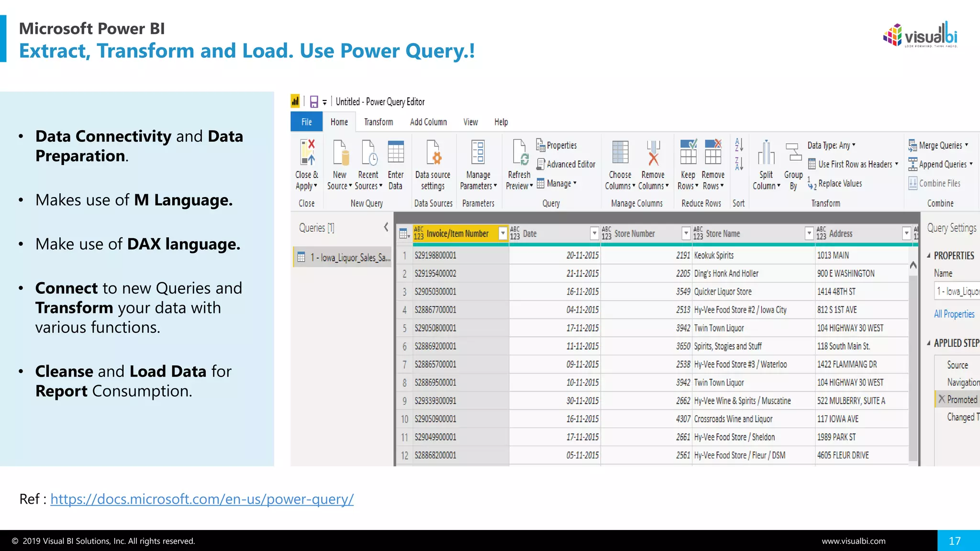The image size is (980, 551).
Task: Open Store Number column filter dropdown
Action: (x=686, y=233)
